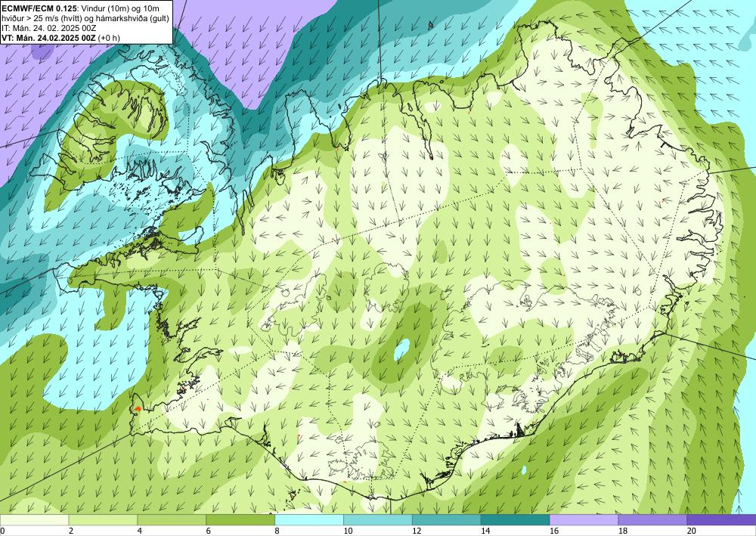Image resolution: width=756 pixels, height=536 pixels.
Task: Click the "IT: Mán. 24. 02. 2025 00Z" line
Action: point(48,28)
